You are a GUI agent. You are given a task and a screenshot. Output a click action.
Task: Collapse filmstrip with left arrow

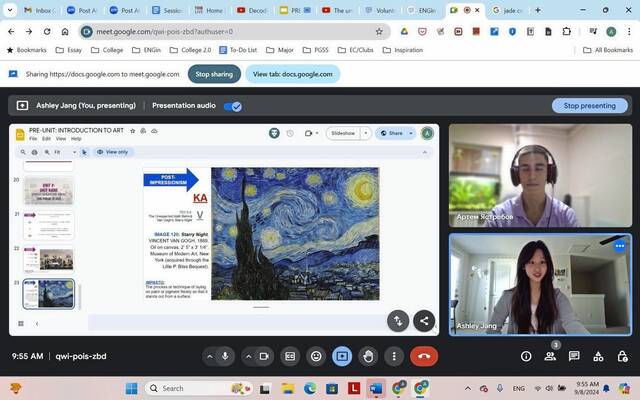pyautogui.click(x=37, y=323)
